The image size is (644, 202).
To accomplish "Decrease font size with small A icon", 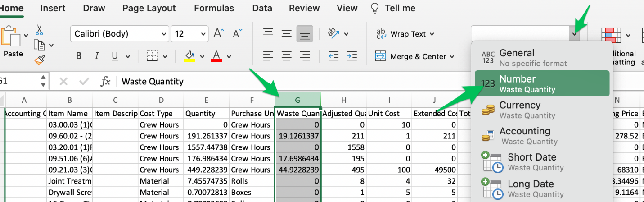I will point(238,33).
